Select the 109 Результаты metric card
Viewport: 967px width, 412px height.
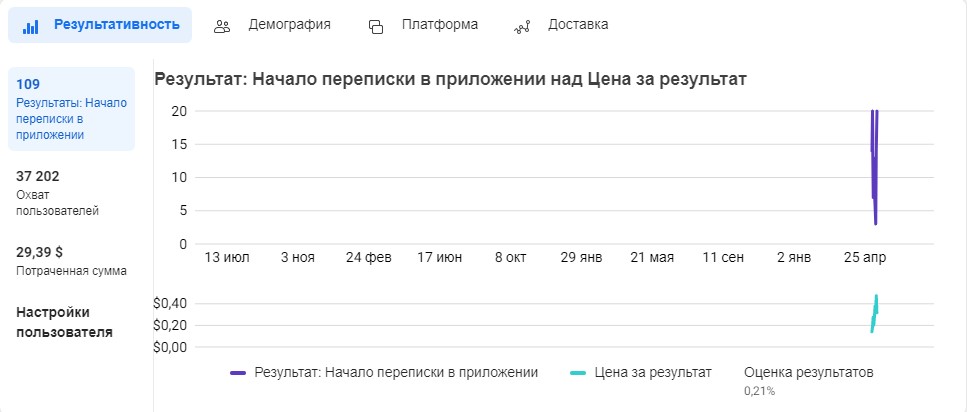72,109
